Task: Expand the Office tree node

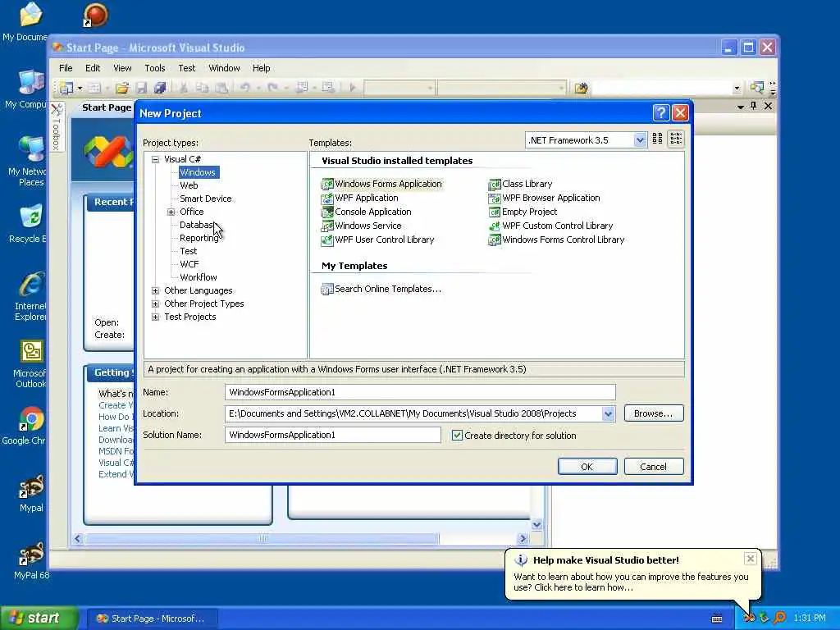Action: tap(171, 212)
